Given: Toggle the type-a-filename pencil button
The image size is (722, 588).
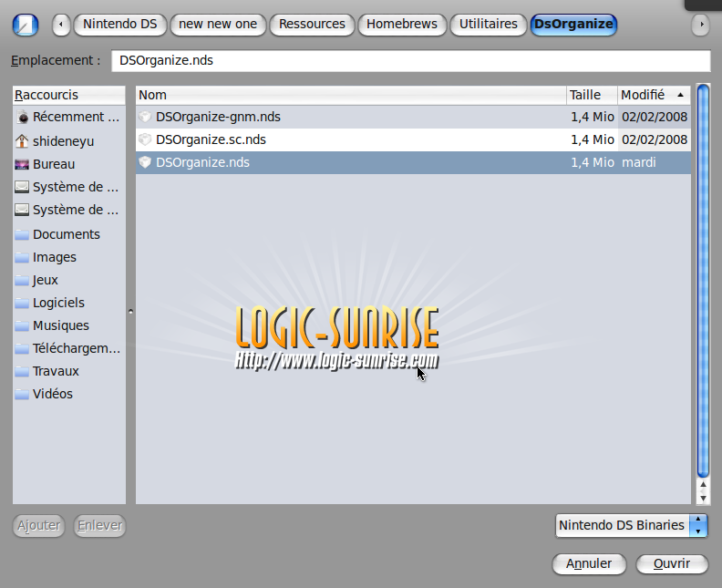Looking at the screenshot, I should 26,25.
